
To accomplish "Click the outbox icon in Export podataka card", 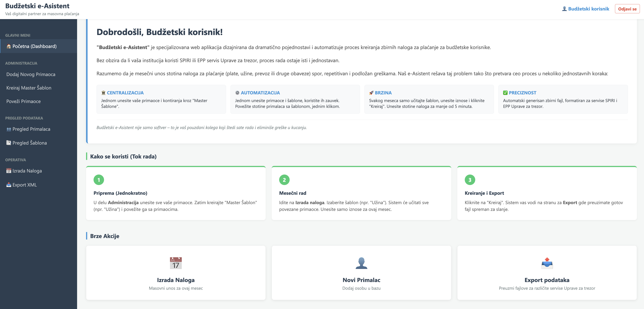I will coord(547,263).
